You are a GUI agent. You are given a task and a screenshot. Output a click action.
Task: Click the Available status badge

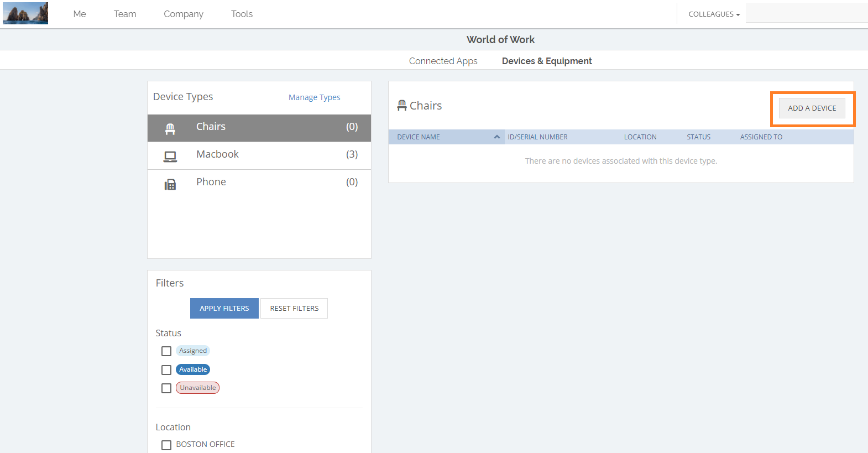(193, 369)
